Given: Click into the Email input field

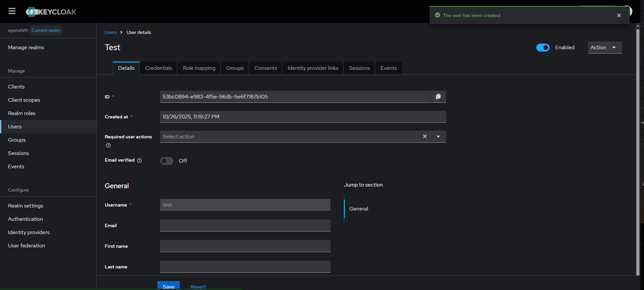Looking at the screenshot, I should pos(245,225).
